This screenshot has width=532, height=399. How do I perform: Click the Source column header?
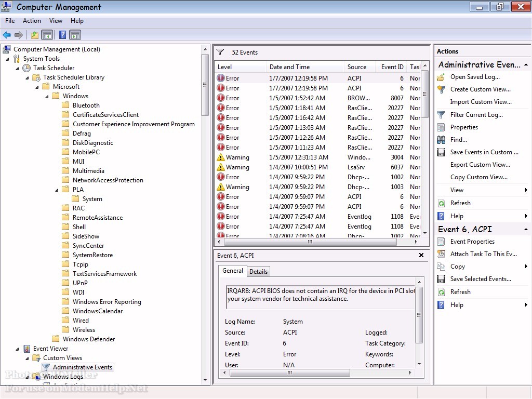click(x=360, y=67)
